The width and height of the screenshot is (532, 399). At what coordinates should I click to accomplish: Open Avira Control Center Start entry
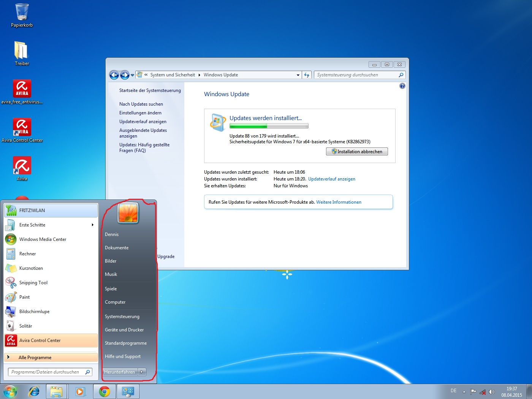pos(51,340)
